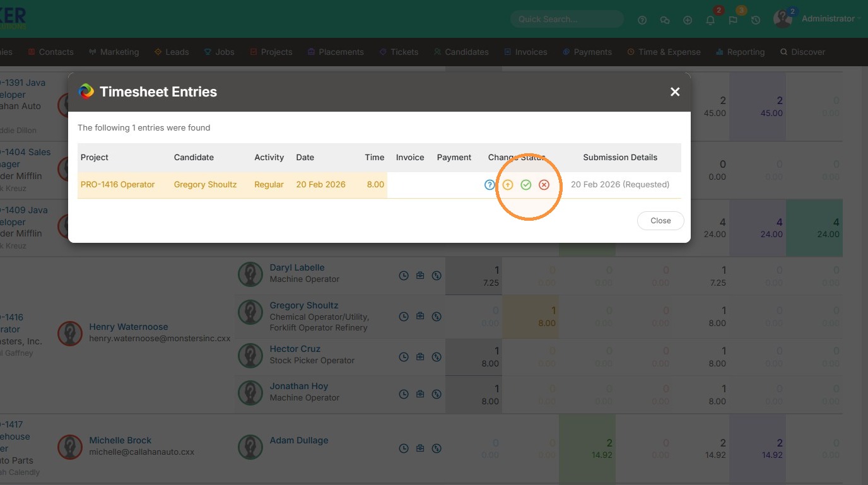Viewport: 868px width, 485px height.
Task: Click the 20 Feb 2026 (Requested) text
Action: 620,185
